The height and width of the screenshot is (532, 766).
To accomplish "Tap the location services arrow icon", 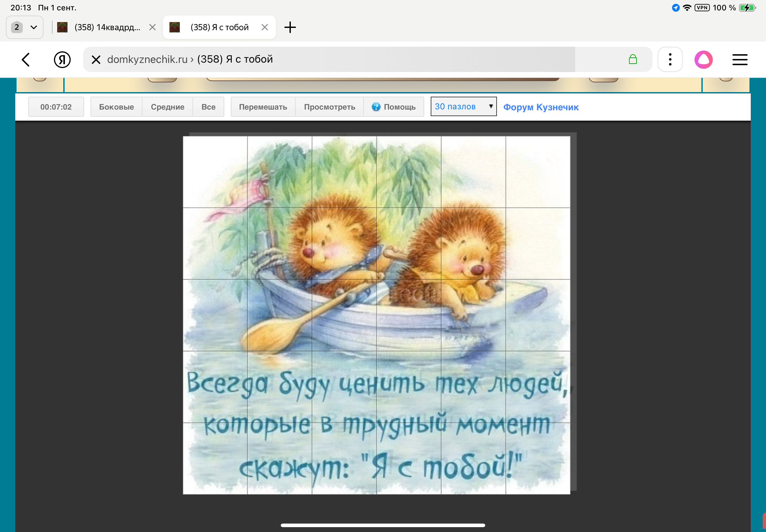I will click(676, 8).
